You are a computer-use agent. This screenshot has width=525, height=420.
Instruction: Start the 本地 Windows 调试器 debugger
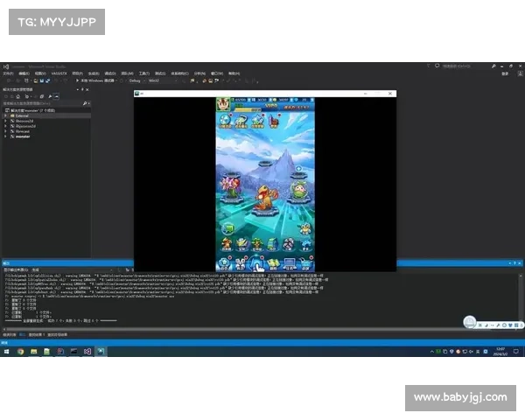(95, 80)
